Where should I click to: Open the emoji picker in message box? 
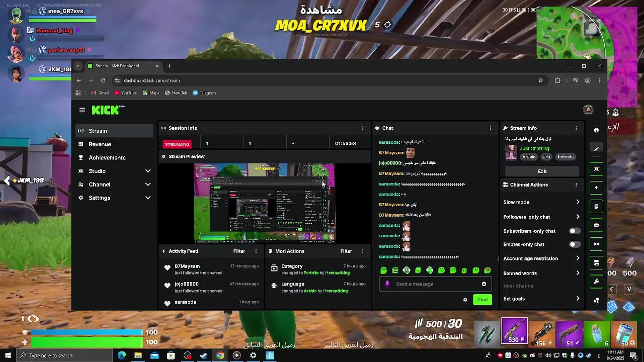point(484,284)
